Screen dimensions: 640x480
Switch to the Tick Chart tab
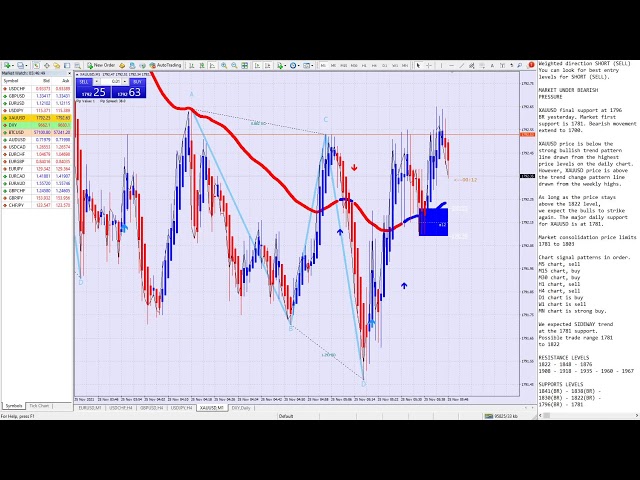(40, 406)
